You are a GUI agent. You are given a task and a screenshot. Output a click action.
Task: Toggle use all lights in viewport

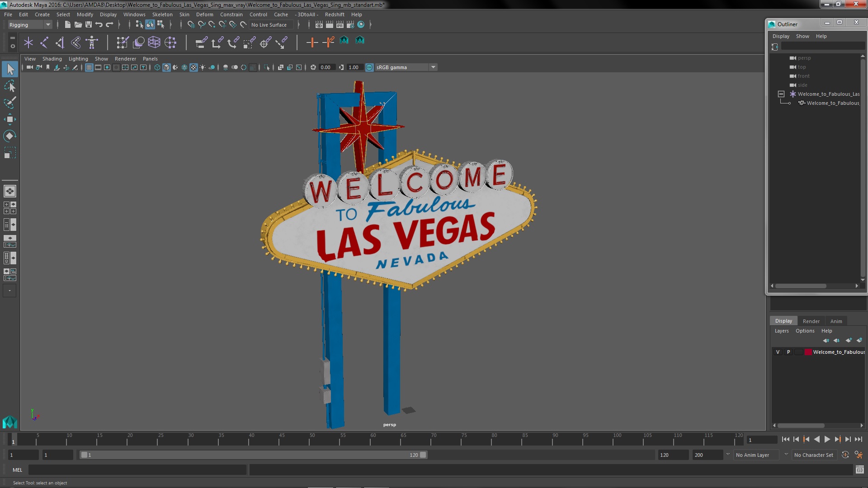coord(203,67)
